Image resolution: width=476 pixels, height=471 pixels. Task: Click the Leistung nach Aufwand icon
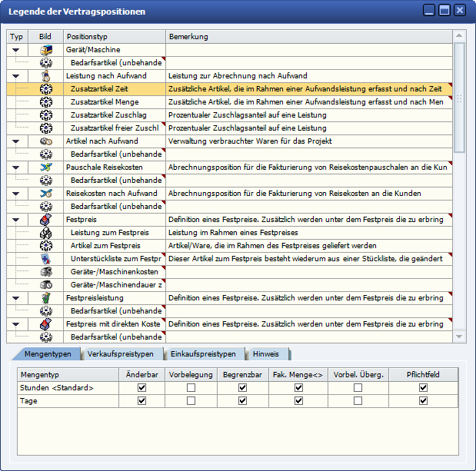click(x=46, y=76)
